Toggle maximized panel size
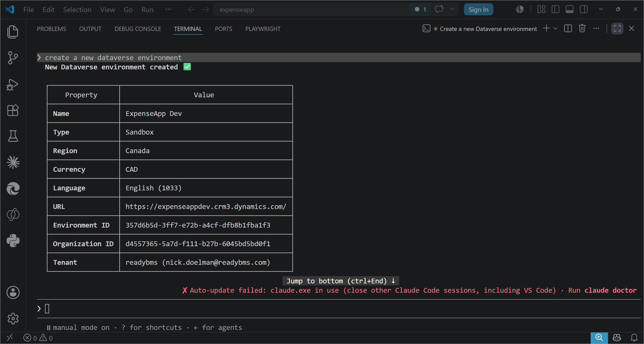 pyautogui.click(x=617, y=28)
